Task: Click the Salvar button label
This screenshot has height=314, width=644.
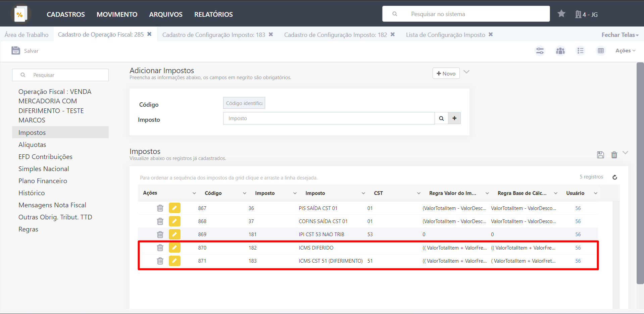Action: 31,51
